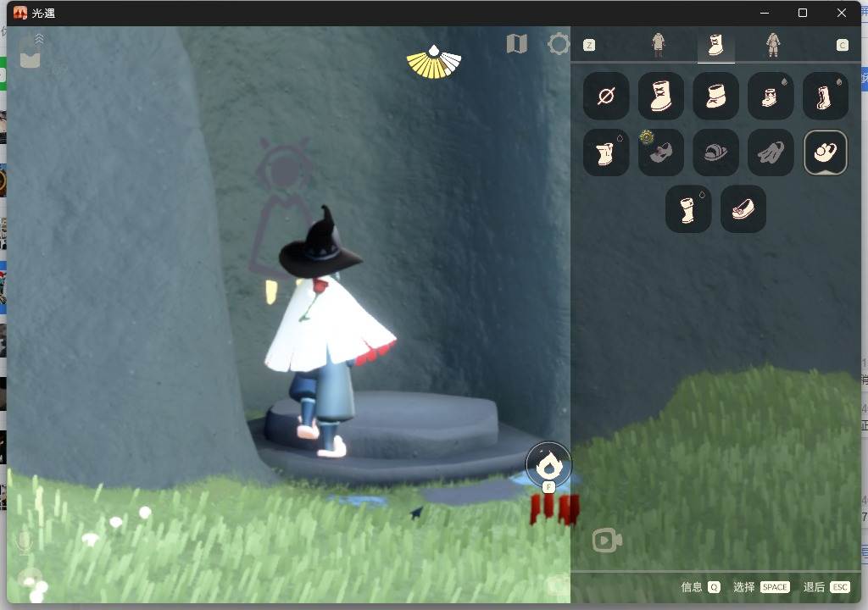
Task: Select the no-shoes empty slot option
Action: [x=606, y=96]
